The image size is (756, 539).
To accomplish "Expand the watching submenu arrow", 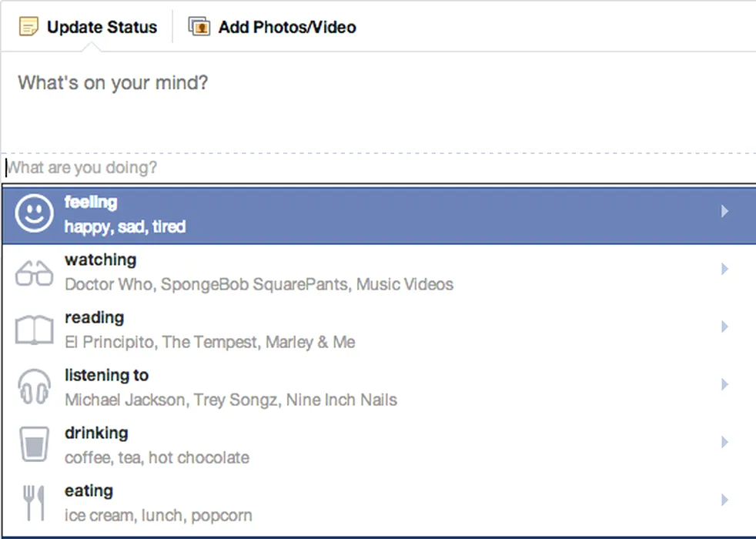I will (x=724, y=269).
